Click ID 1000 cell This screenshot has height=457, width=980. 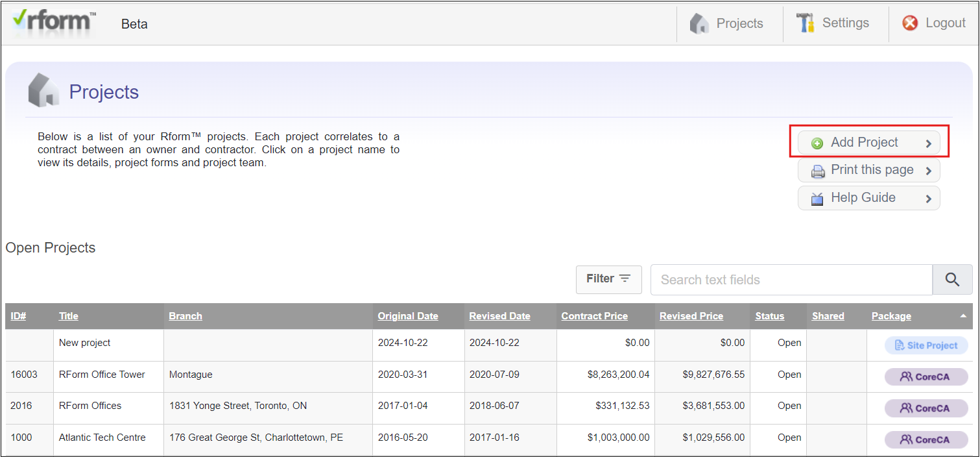tap(21, 438)
